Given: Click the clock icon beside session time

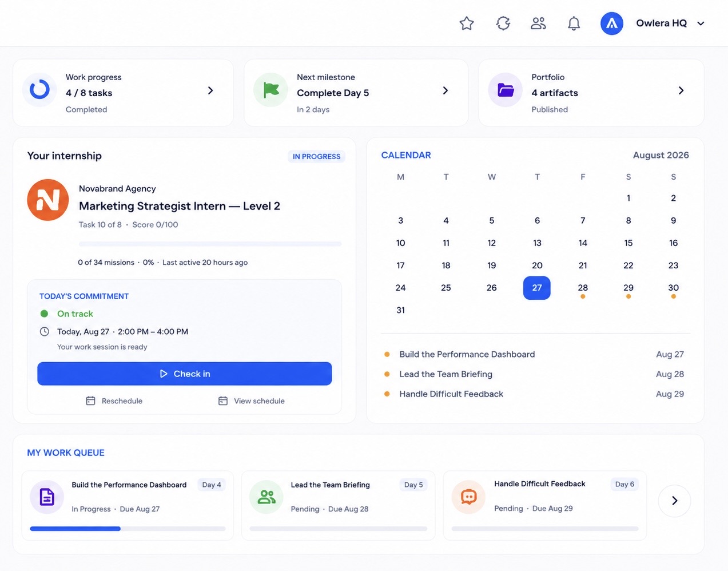Looking at the screenshot, I should 44,332.
